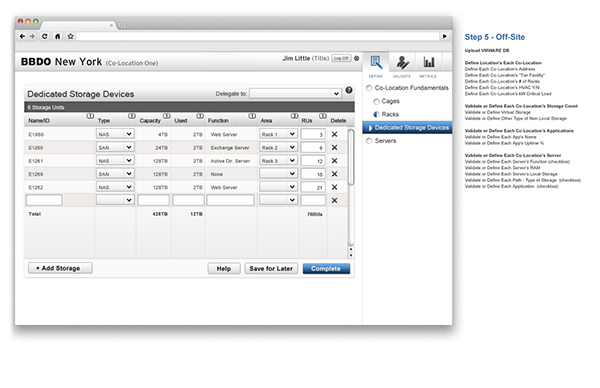Click the Complete button

coord(326,269)
